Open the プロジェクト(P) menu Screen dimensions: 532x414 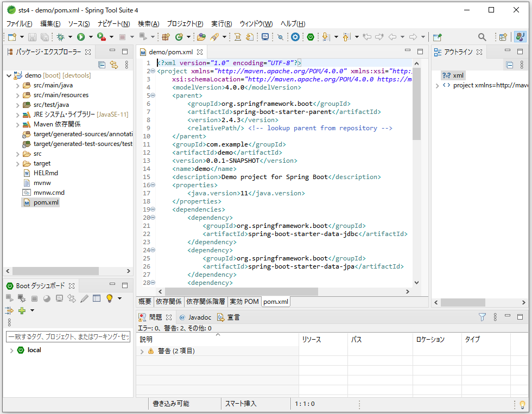click(185, 24)
